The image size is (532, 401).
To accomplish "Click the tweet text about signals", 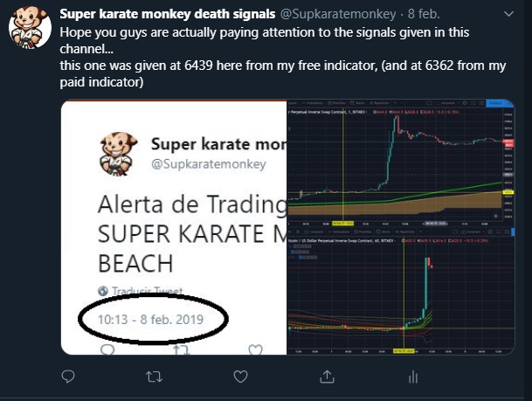I will pyautogui.click(x=283, y=57).
